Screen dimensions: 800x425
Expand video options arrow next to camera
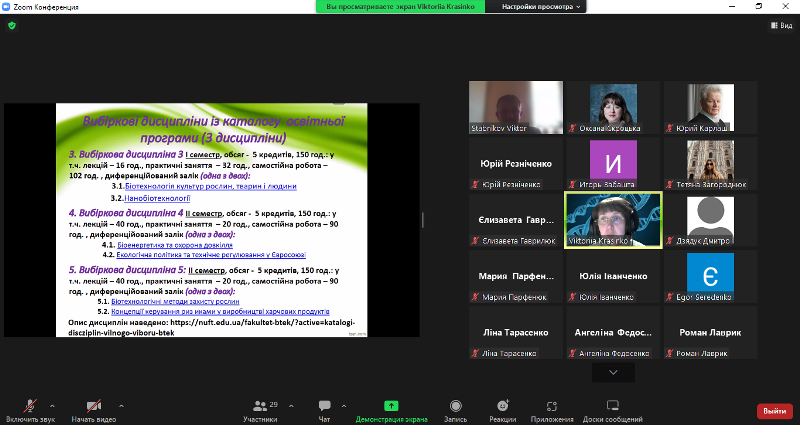coord(121,406)
